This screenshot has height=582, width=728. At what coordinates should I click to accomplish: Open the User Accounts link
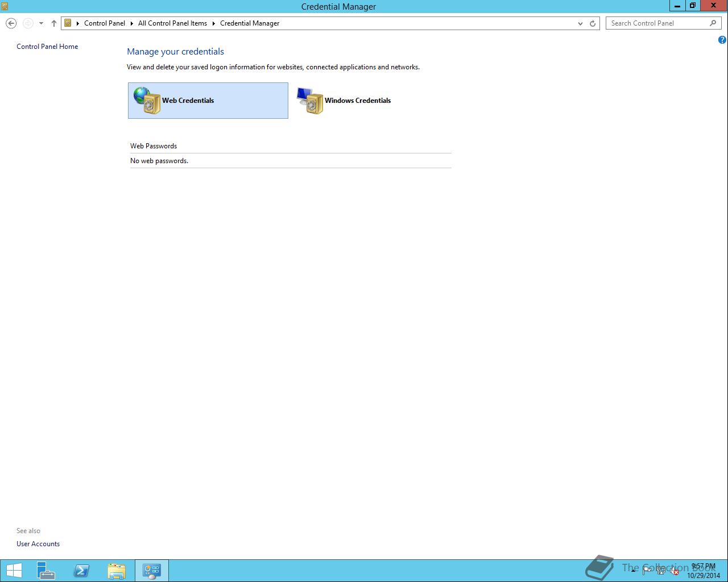tap(38, 544)
